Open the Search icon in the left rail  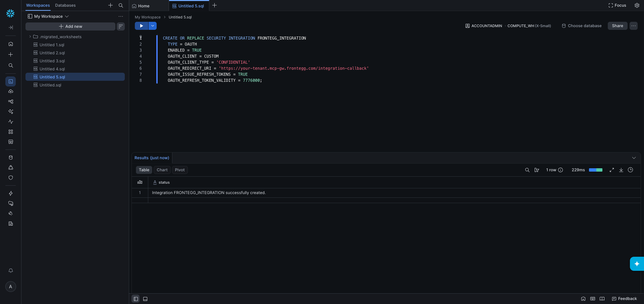[x=11, y=66]
